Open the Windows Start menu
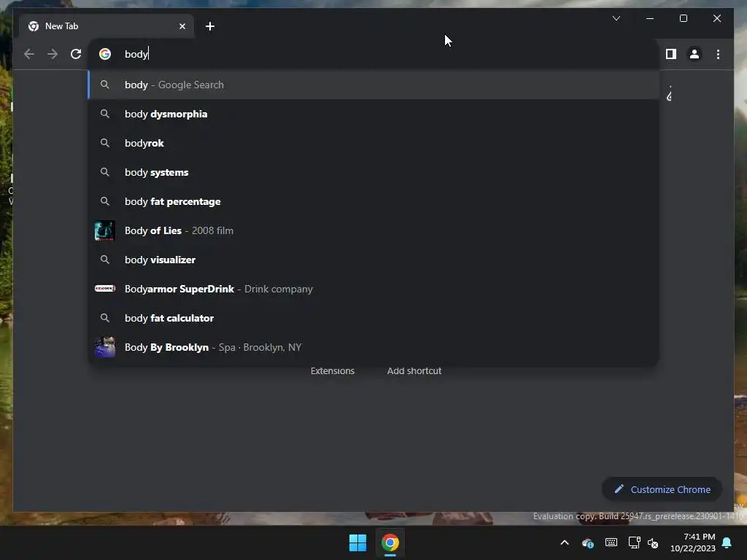This screenshot has height=560, width=747. pos(357,542)
